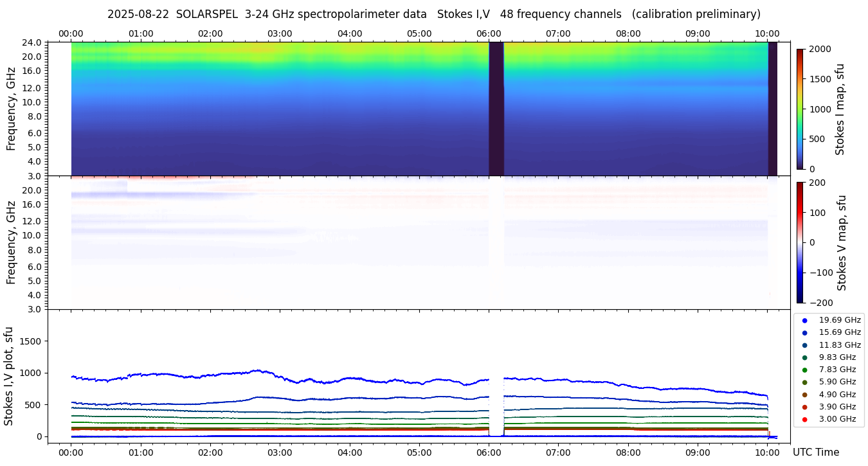Click the 3.00 GHz red legend marker
The width and height of the screenshot is (868, 466).
[x=804, y=419]
